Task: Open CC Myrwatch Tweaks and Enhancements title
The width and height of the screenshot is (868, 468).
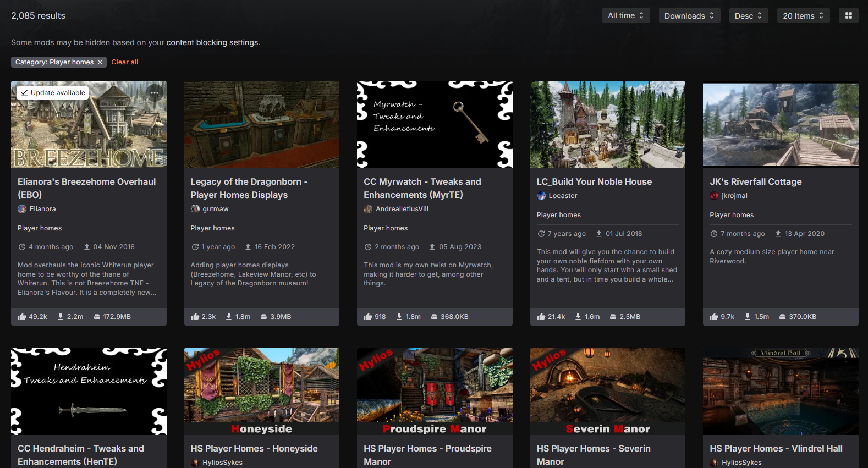Action: [422, 188]
